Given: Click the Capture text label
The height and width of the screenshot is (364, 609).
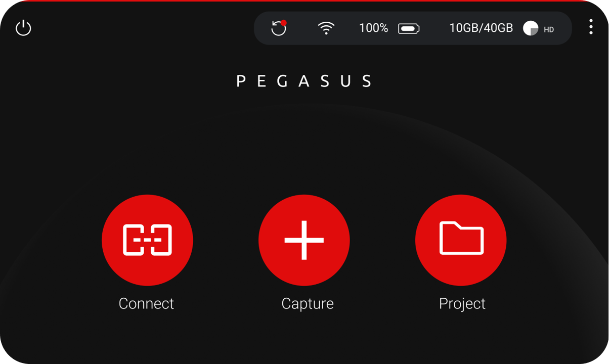Looking at the screenshot, I should 308,303.
